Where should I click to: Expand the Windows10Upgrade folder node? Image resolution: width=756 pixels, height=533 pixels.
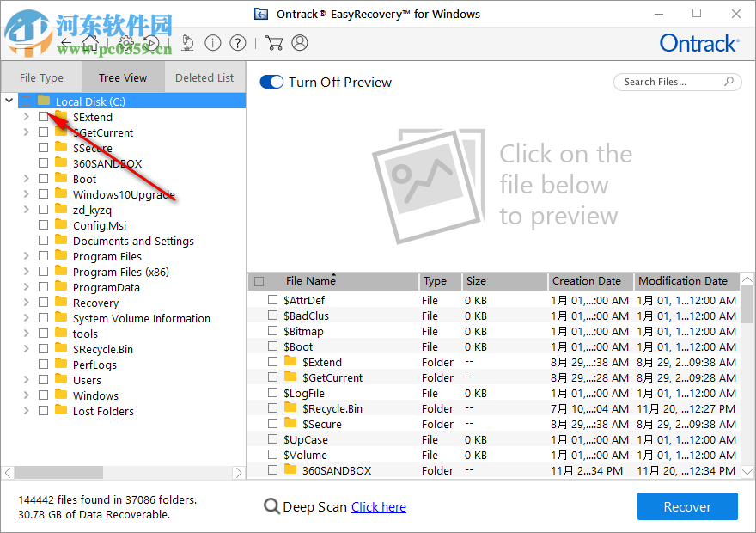coord(27,194)
